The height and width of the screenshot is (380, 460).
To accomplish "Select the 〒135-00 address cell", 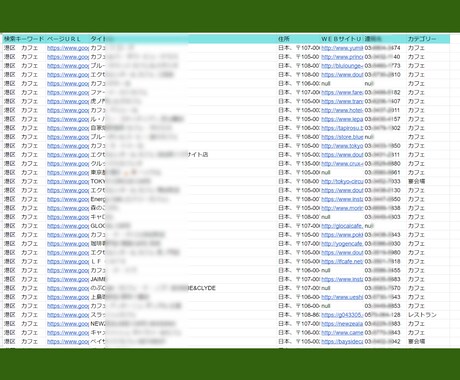I will pos(299,164).
